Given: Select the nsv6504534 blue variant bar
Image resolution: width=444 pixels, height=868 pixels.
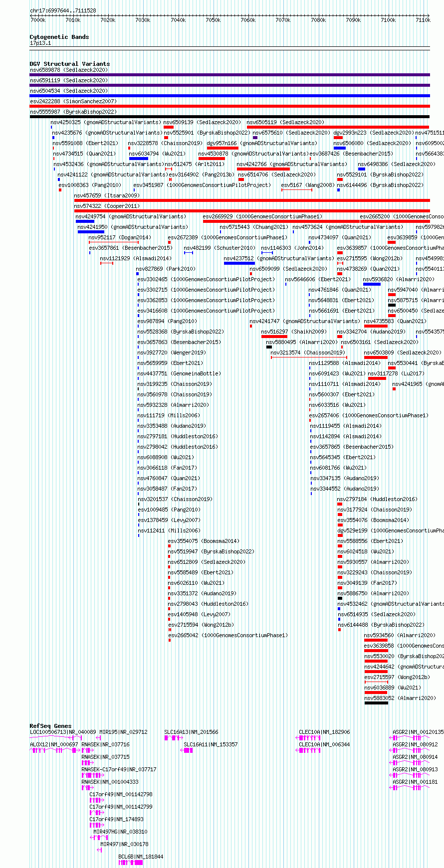Looking at the screenshot, I should coord(229,96).
